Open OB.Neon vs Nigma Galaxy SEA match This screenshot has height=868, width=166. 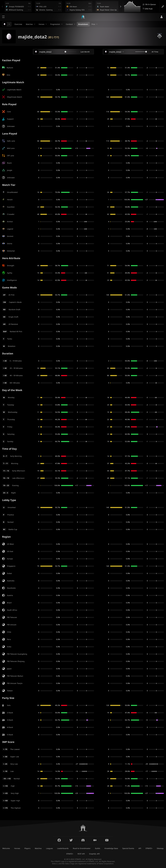tap(79, 6)
